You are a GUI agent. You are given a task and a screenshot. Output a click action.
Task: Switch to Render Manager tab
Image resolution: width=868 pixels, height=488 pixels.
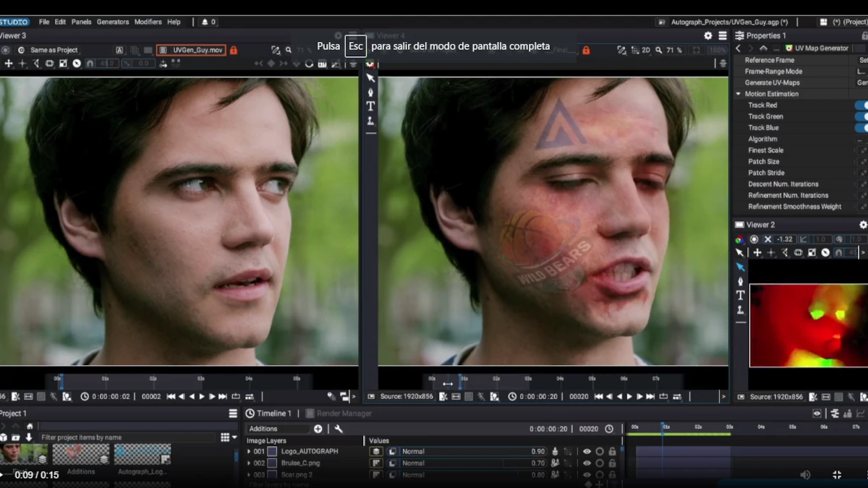(339, 414)
